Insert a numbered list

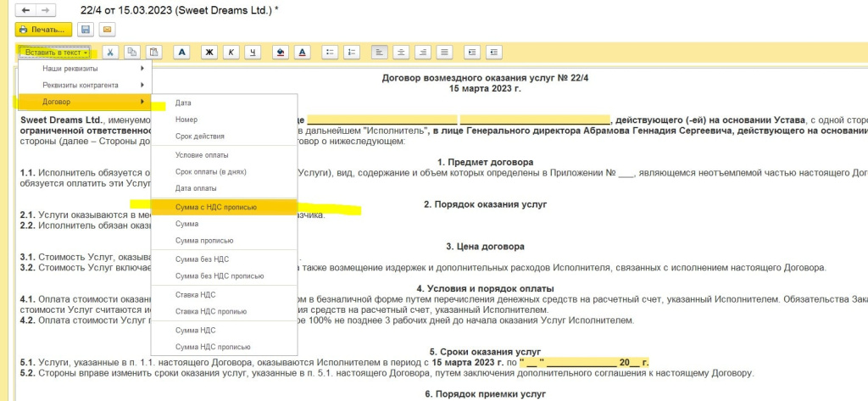[352, 52]
